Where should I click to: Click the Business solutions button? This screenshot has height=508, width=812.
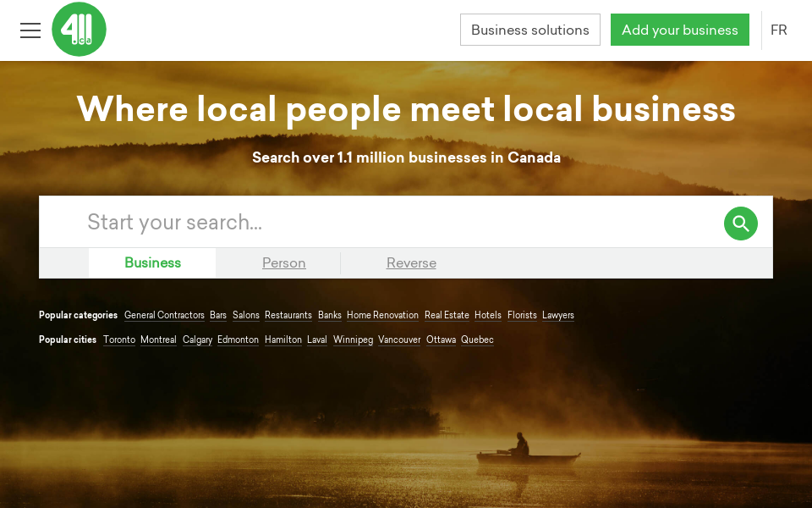click(529, 30)
